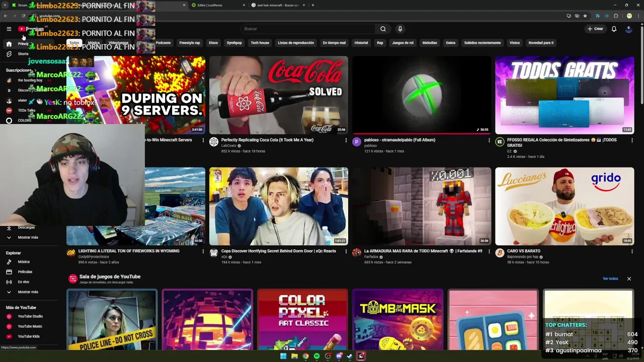Viewport: 644px width, 362px height.
Task: Click the crossed-eye icon in address bar
Action: pyautogui.click(x=577, y=16)
